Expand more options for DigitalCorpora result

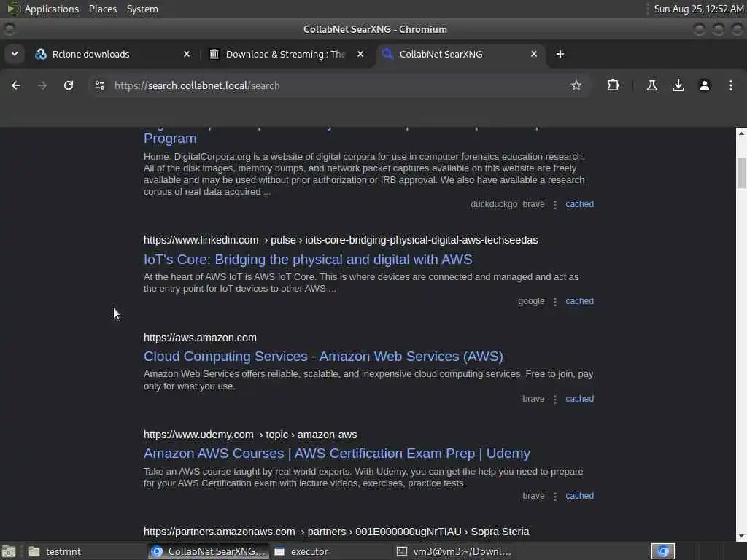555,205
